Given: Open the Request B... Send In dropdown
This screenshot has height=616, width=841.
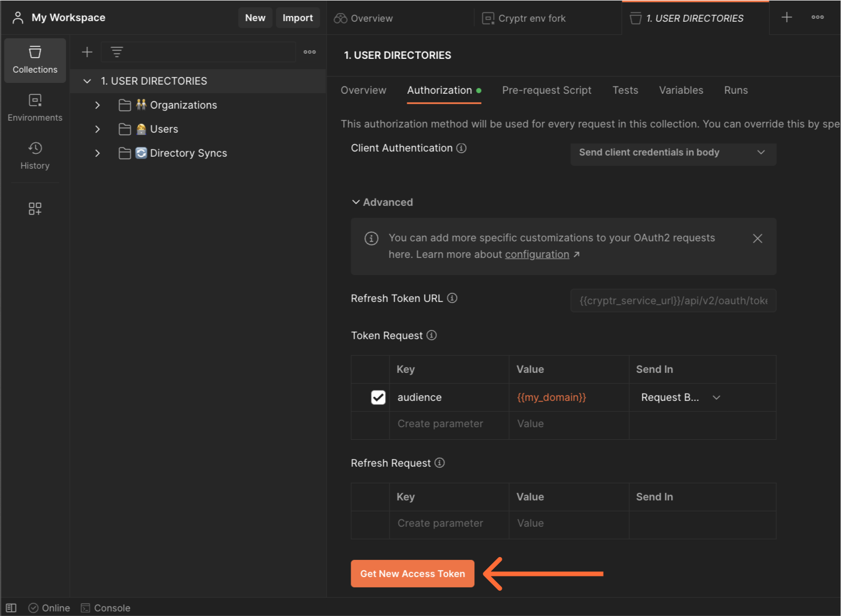Looking at the screenshot, I should (681, 398).
